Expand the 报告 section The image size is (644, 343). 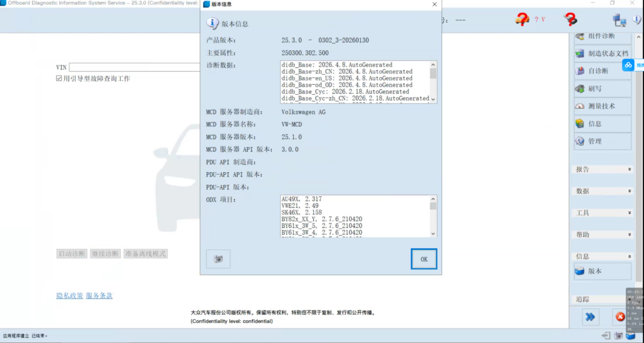coord(602,169)
